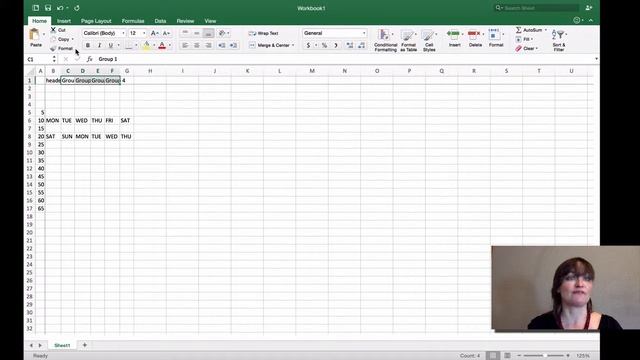This screenshot has height=360, width=640.
Task: Open Conditional Formatting
Action: (x=385, y=40)
